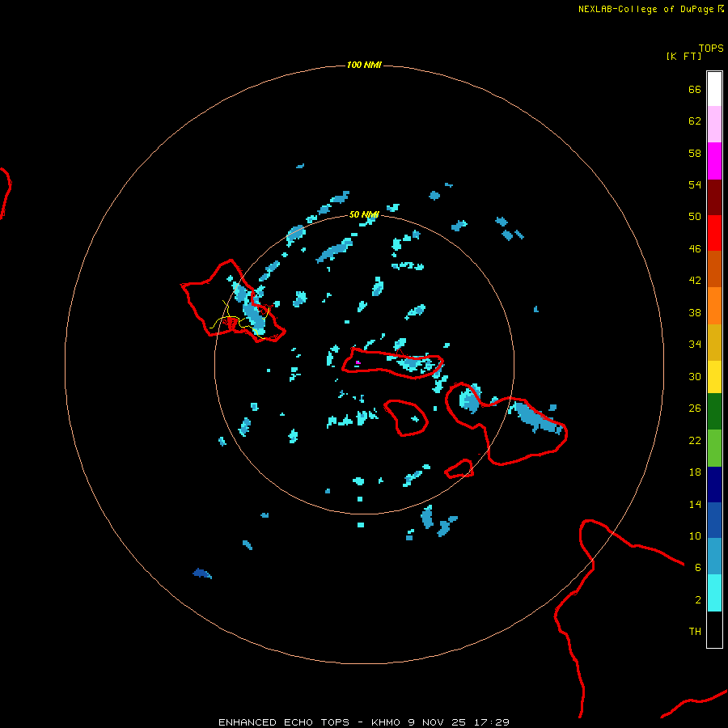Screen dimensions: 728x728
Task: Click the "50 NMI" range ring label
Action: click(x=364, y=214)
